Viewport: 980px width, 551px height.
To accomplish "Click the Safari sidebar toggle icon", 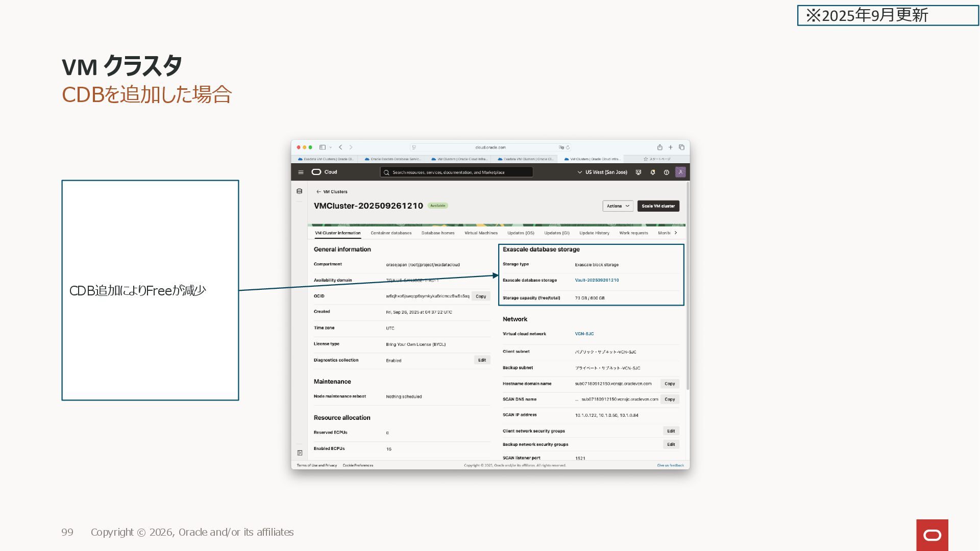I will click(323, 147).
